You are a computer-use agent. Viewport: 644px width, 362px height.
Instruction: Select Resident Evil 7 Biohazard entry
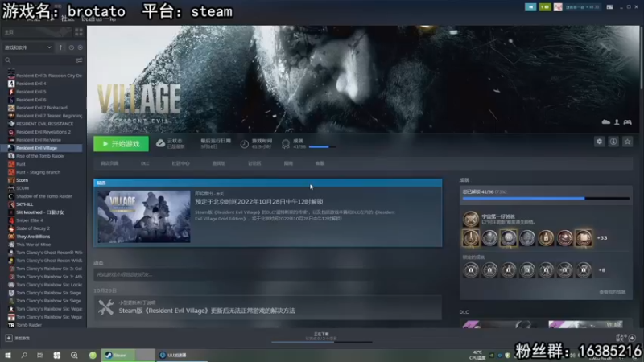click(42, 108)
